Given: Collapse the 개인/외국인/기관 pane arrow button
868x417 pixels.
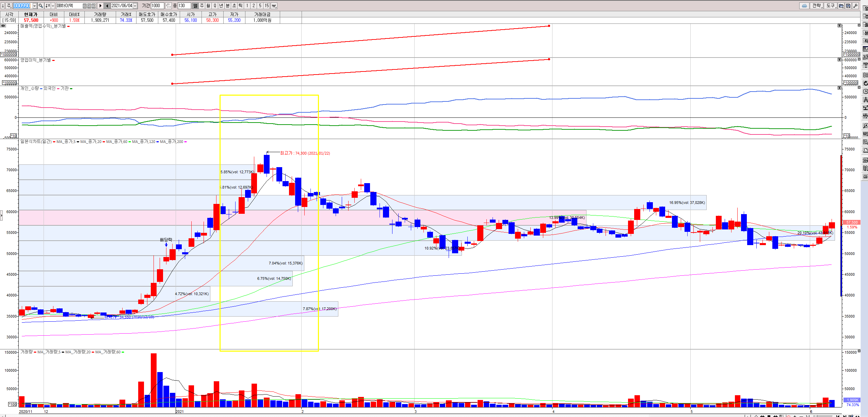Looking at the screenshot, I should [x=839, y=88].
